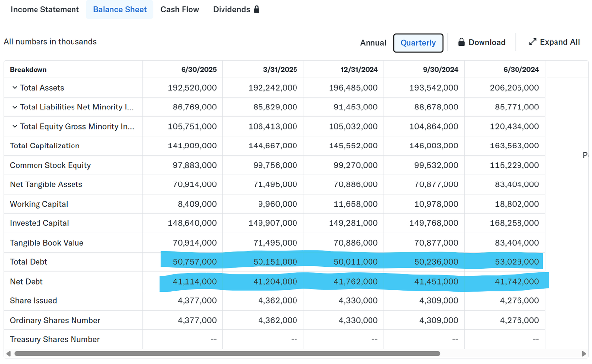Click the 6/30/2024 column header

521,70
